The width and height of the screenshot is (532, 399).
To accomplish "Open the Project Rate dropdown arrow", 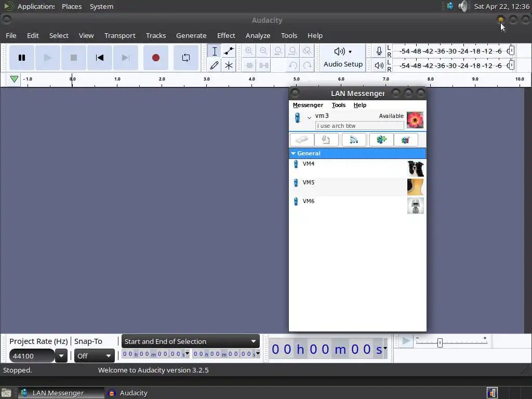I will (61, 356).
